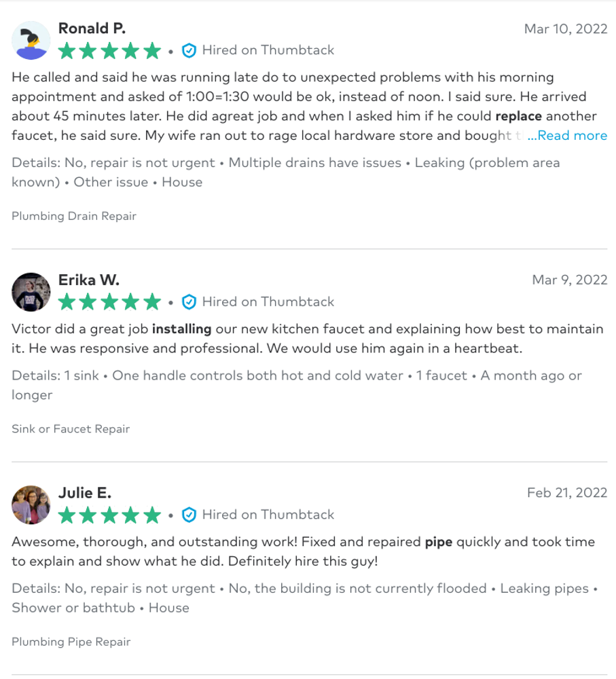616x679 pixels.
Task: Click bolded word 'installing' in Erika's review
Action: coord(181,329)
